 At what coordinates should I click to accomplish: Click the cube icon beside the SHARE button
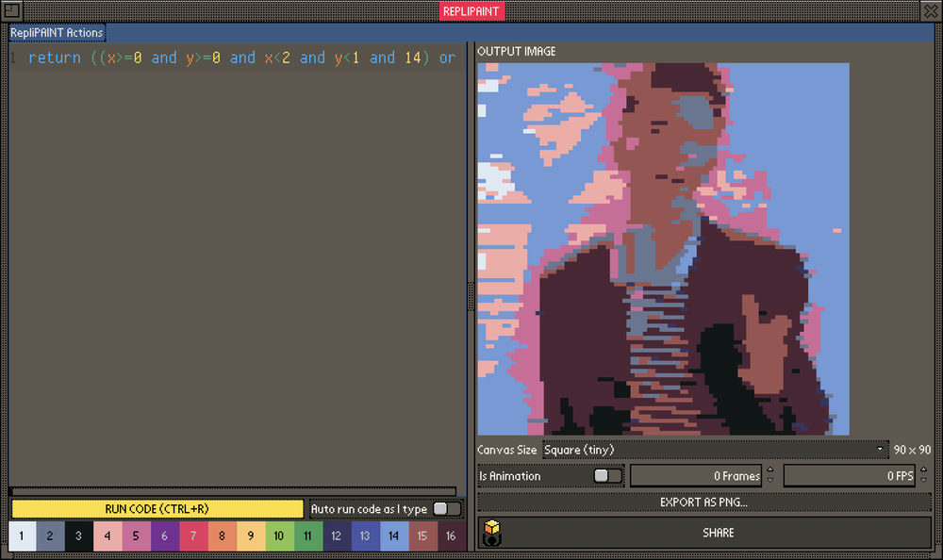click(x=493, y=532)
